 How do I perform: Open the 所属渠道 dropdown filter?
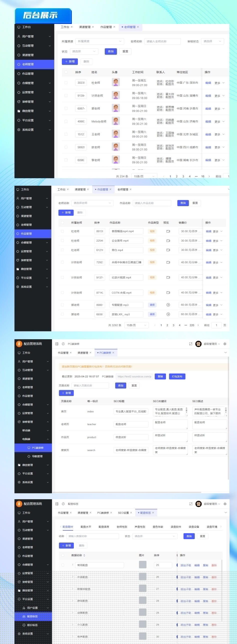pyautogui.click(x=100, y=41)
